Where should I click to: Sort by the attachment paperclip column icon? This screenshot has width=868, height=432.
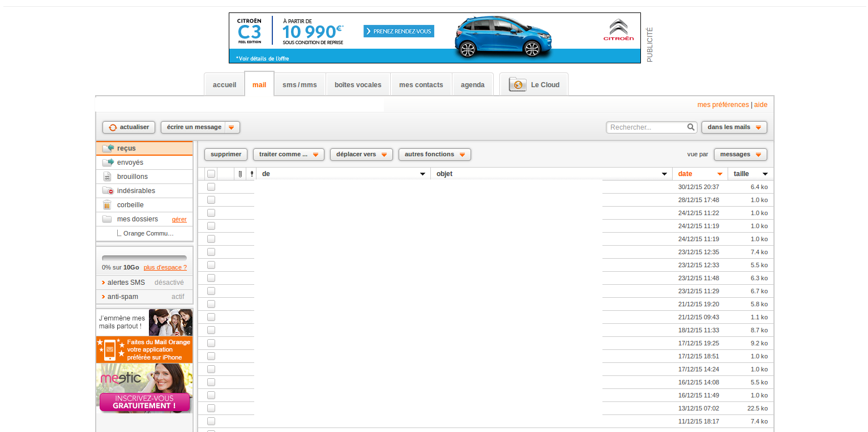[x=240, y=174]
